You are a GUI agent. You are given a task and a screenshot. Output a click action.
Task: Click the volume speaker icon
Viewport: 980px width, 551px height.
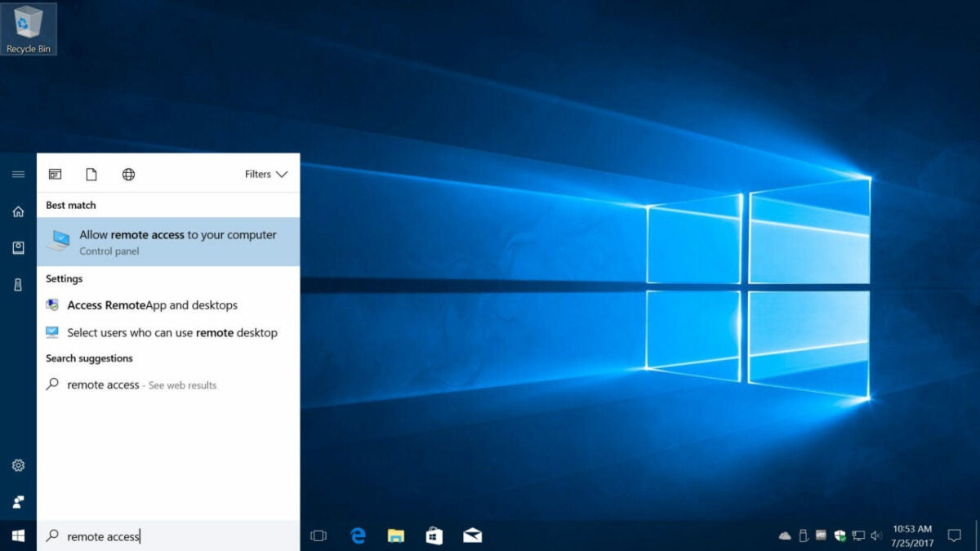[x=876, y=535]
